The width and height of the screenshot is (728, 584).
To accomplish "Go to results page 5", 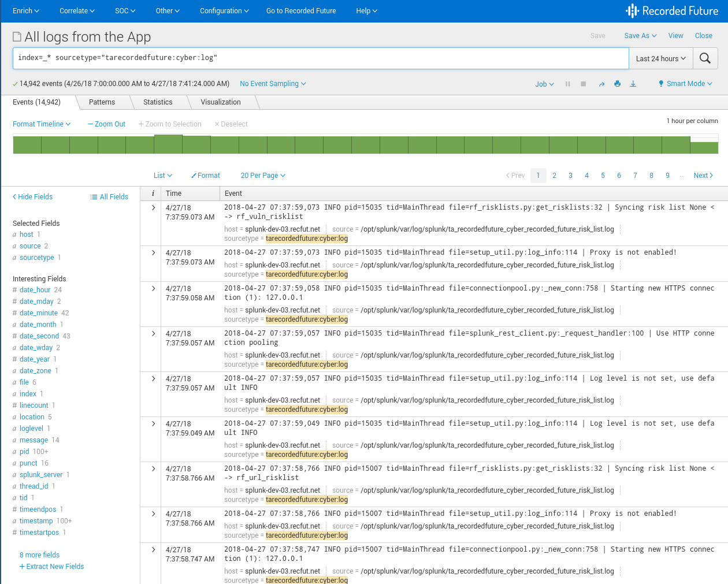I will [x=603, y=176].
